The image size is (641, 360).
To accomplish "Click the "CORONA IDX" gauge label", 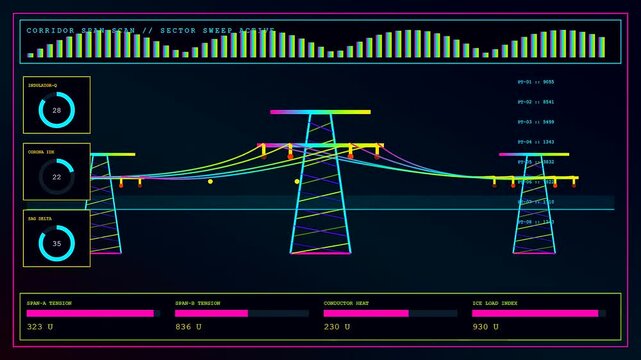I will pos(41,152).
